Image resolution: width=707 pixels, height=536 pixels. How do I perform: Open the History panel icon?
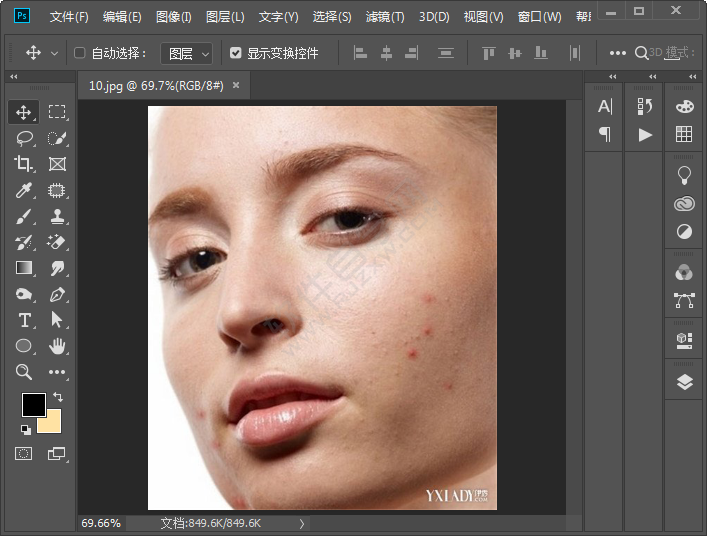point(645,106)
